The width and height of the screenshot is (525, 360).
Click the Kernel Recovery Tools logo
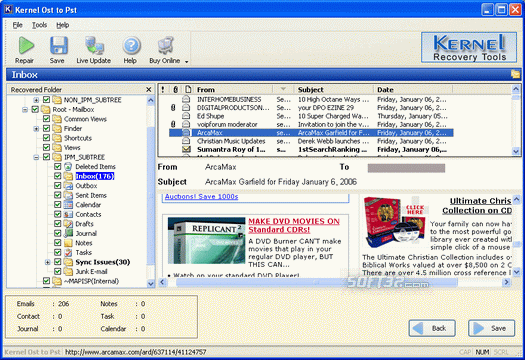pyautogui.click(x=469, y=47)
